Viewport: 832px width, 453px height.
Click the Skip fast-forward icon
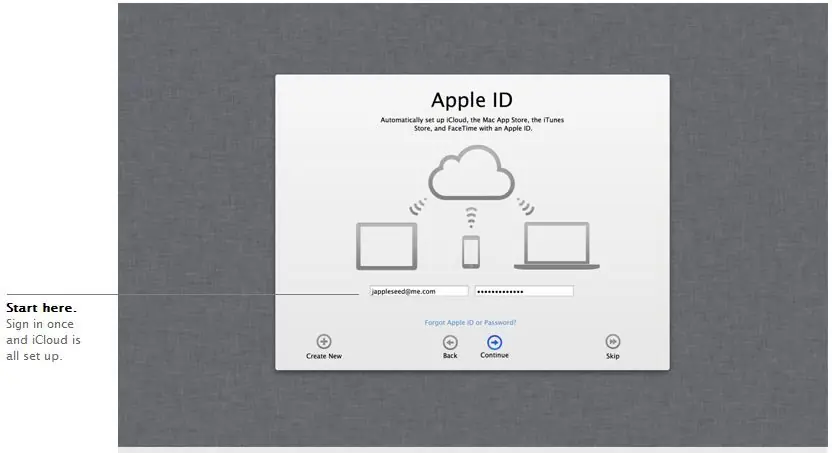(612, 341)
